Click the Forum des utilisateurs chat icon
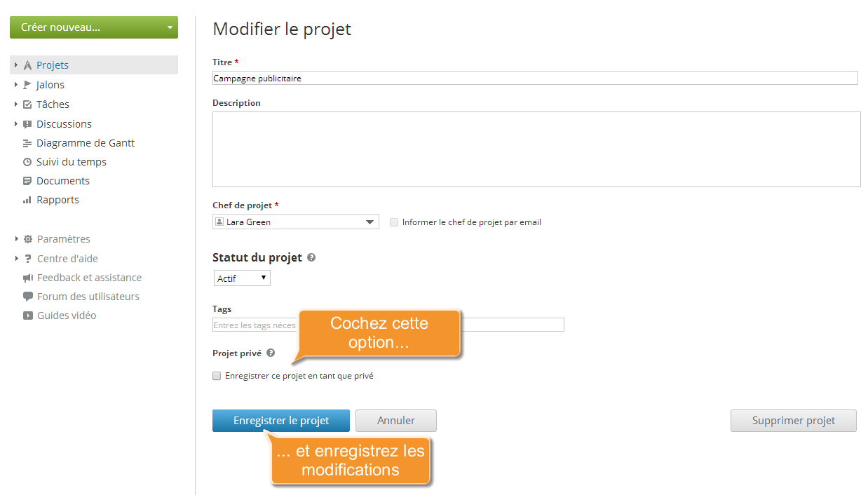 tap(28, 297)
